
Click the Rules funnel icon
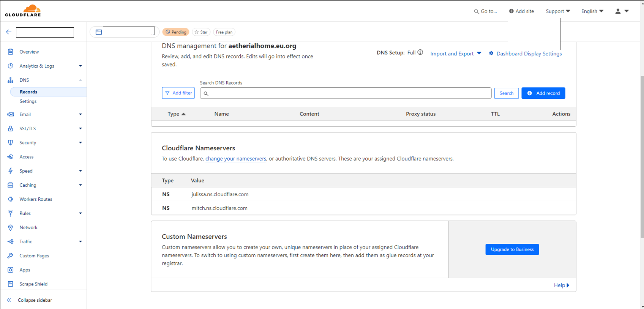(x=11, y=213)
